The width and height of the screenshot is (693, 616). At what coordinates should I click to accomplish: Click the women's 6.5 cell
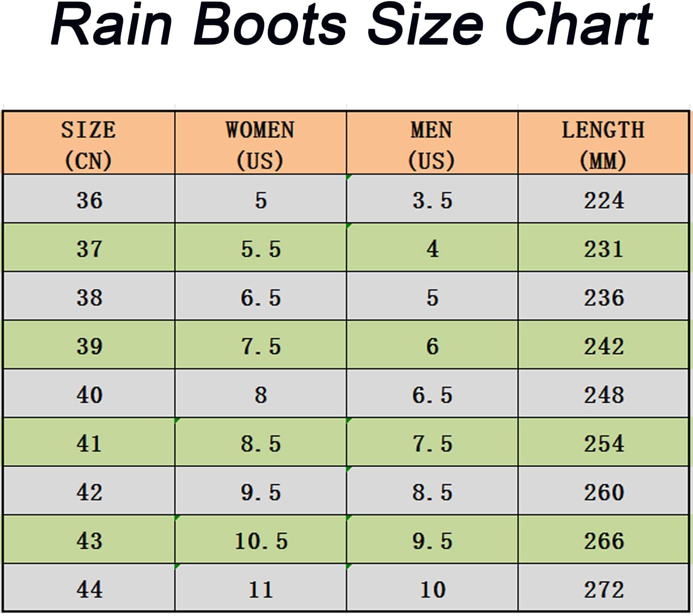tap(261, 296)
